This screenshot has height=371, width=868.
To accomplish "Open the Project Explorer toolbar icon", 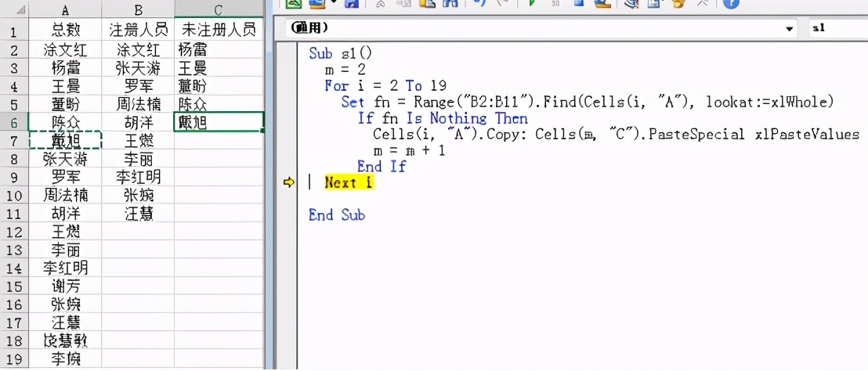I will click(x=631, y=3).
